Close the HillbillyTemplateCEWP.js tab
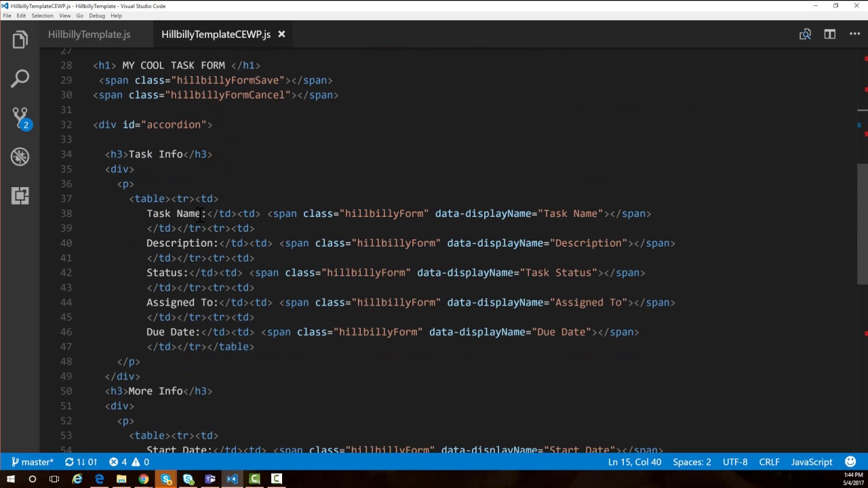868x488 pixels. coord(281,34)
